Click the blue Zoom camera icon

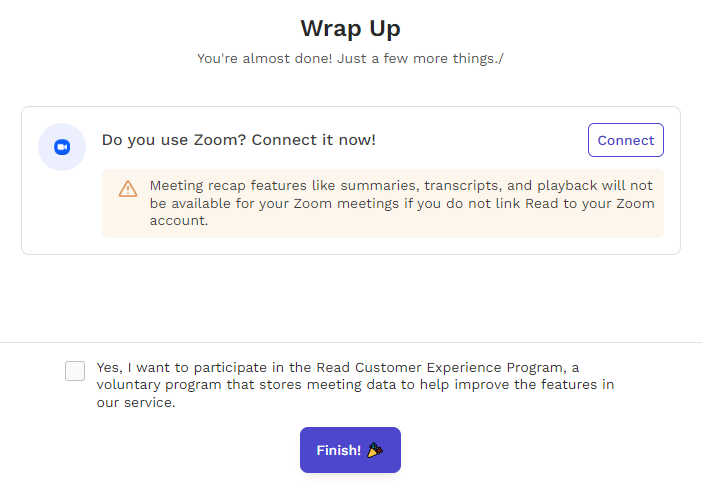tap(62, 147)
